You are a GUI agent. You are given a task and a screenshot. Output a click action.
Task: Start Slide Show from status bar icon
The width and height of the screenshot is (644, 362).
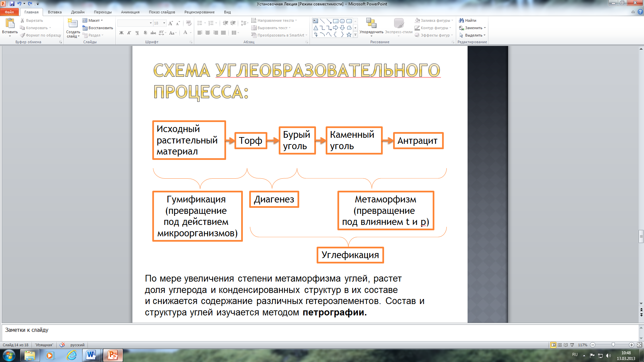click(x=572, y=345)
